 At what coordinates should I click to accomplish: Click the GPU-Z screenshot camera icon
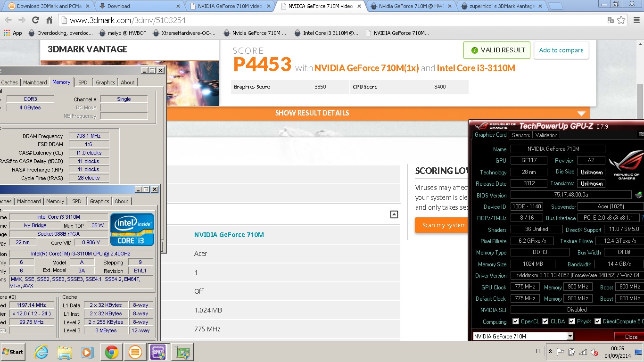[x=641, y=135]
